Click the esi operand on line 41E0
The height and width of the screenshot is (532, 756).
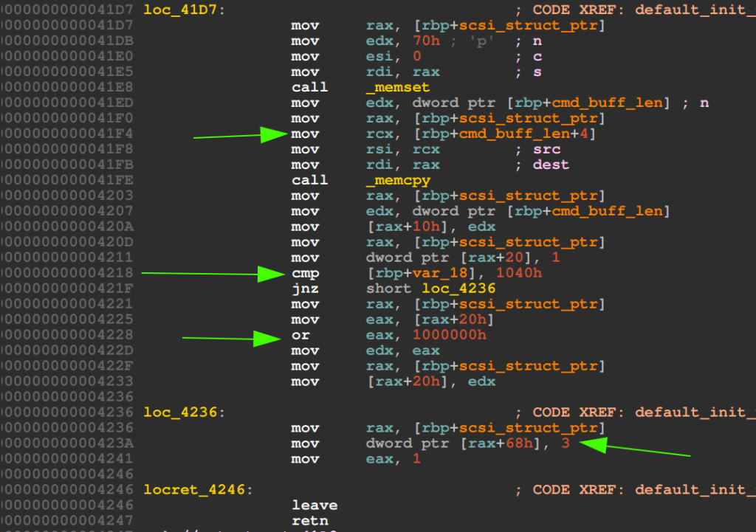pyautogui.click(x=379, y=56)
